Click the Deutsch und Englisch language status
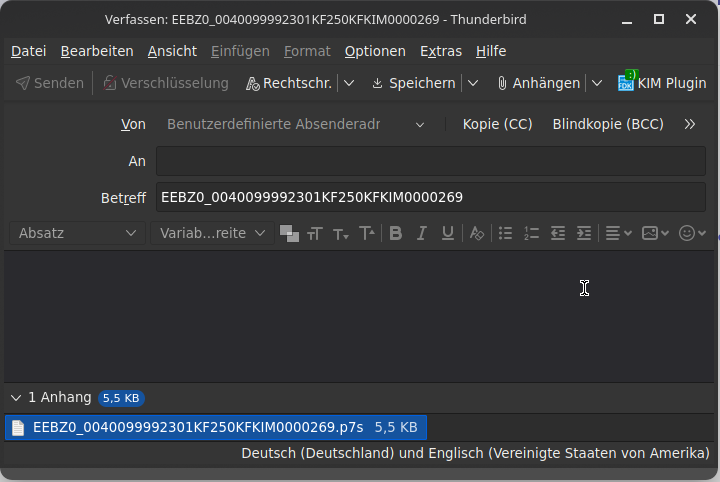 pyautogui.click(x=475, y=454)
